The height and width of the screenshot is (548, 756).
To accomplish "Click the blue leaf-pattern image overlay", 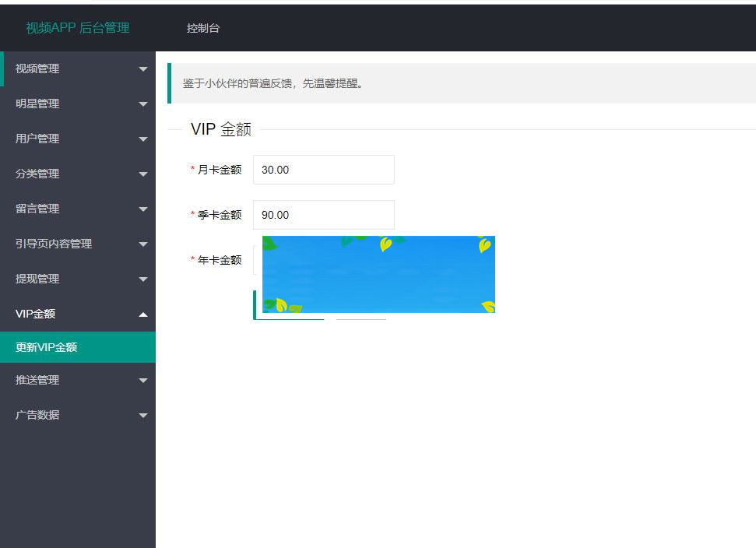I will 378,274.
